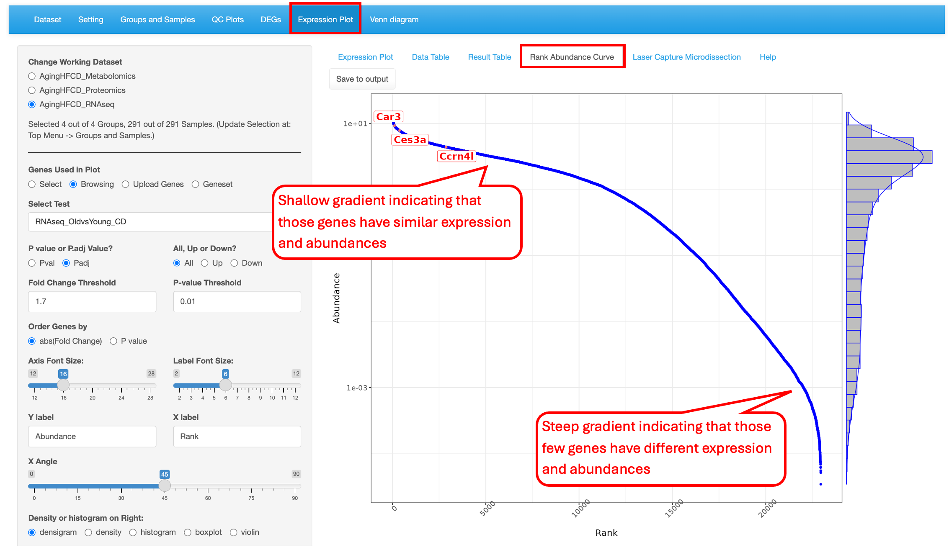
Task: Open the Dataset top menu tab
Action: (47, 20)
